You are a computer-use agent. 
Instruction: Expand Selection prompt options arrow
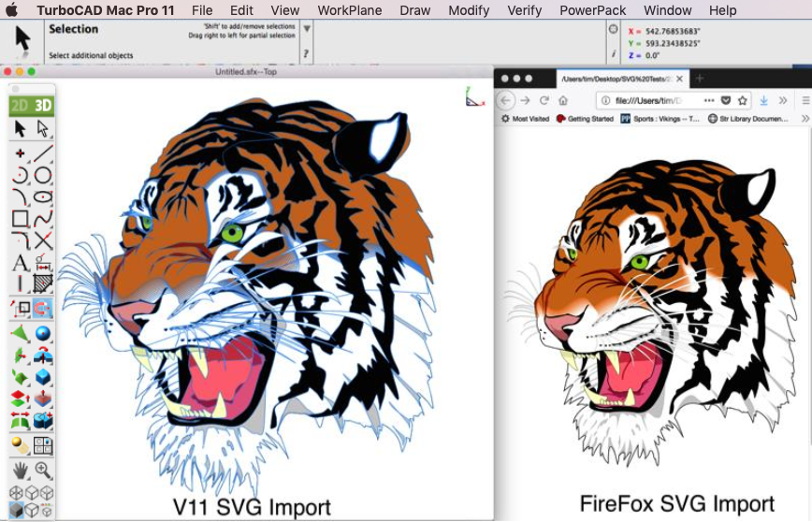307,29
